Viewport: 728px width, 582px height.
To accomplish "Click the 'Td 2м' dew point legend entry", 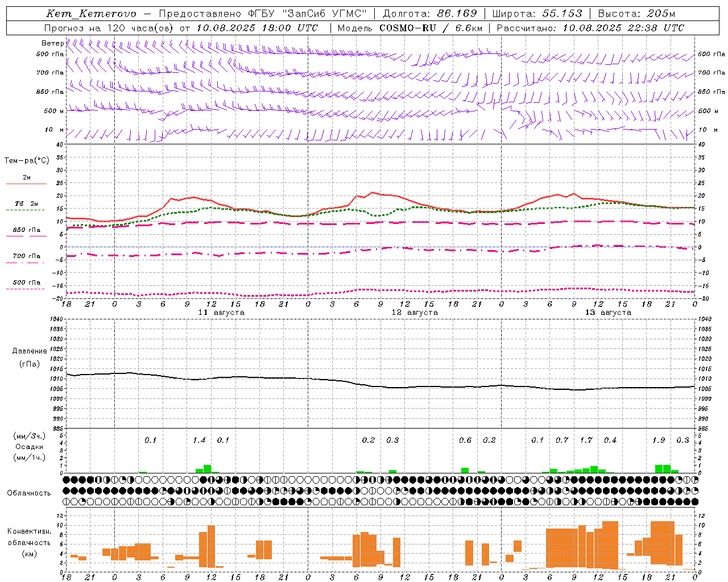I will pyautogui.click(x=27, y=203).
